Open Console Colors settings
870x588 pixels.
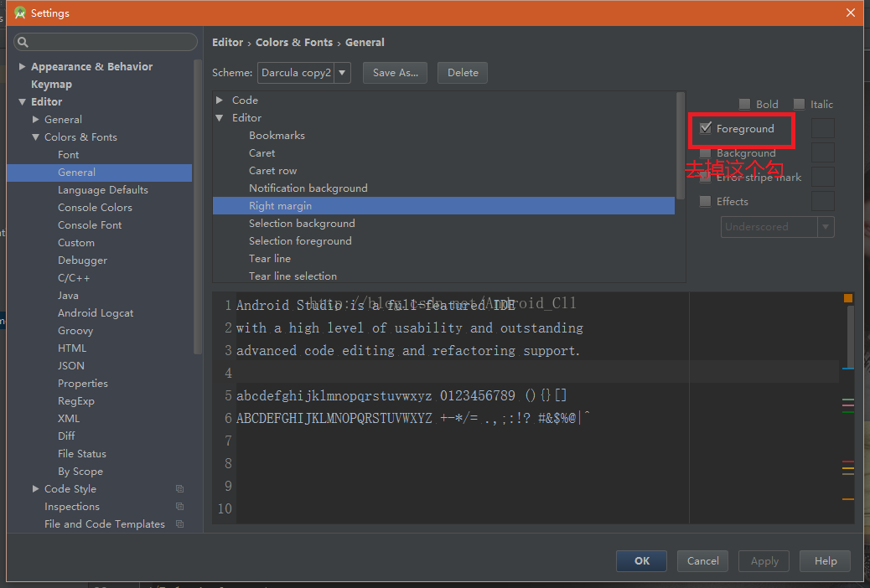pos(95,208)
